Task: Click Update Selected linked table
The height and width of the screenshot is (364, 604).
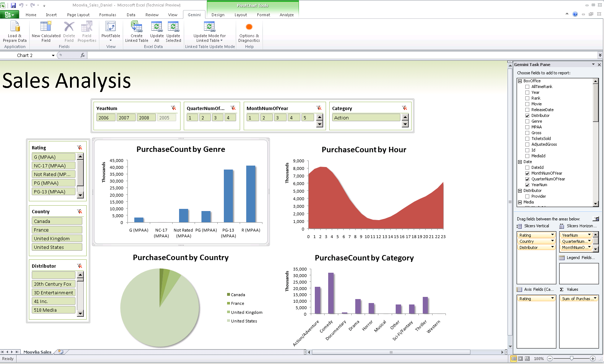Action: [x=173, y=32]
